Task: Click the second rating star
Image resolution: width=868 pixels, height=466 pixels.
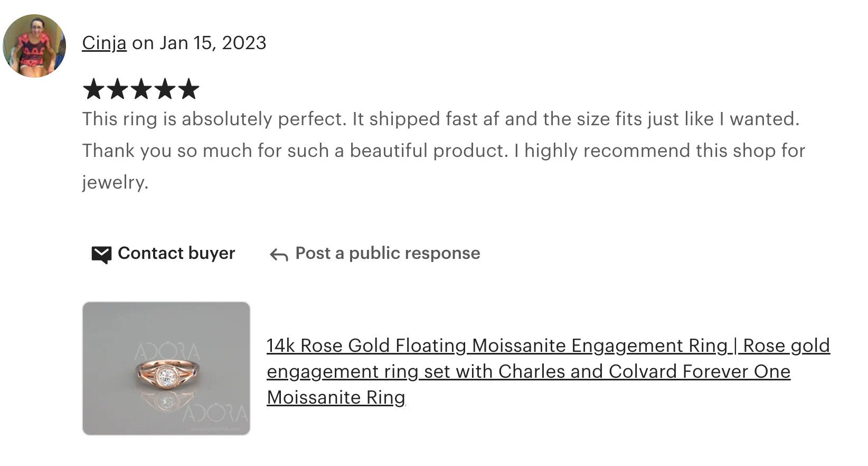Action: click(x=117, y=89)
